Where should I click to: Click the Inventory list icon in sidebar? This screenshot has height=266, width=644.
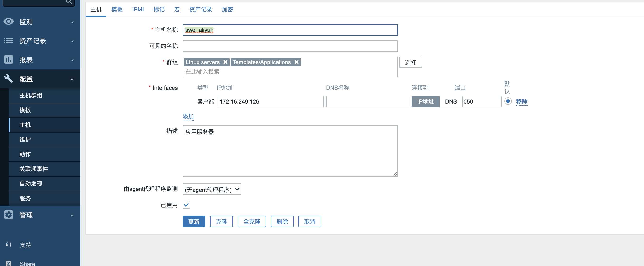point(9,40)
